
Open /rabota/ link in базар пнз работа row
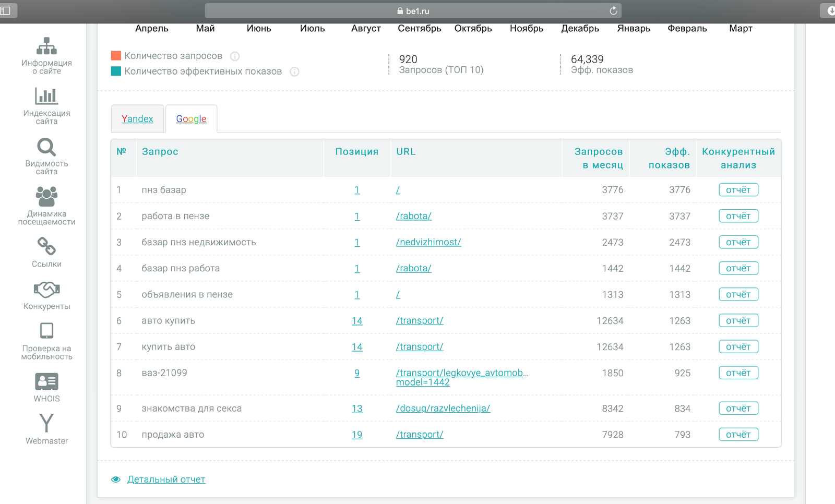[414, 268]
